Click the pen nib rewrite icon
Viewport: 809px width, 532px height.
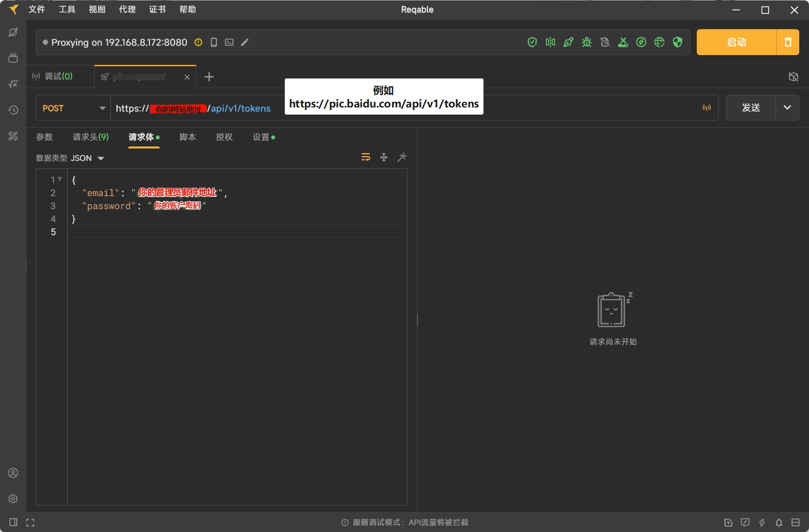[568, 43]
